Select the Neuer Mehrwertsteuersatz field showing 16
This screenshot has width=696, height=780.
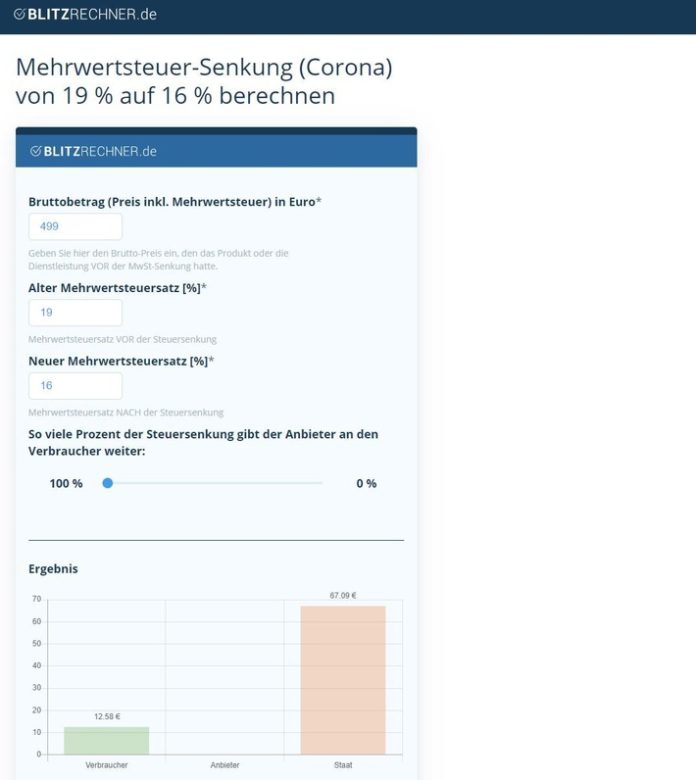tap(75, 386)
